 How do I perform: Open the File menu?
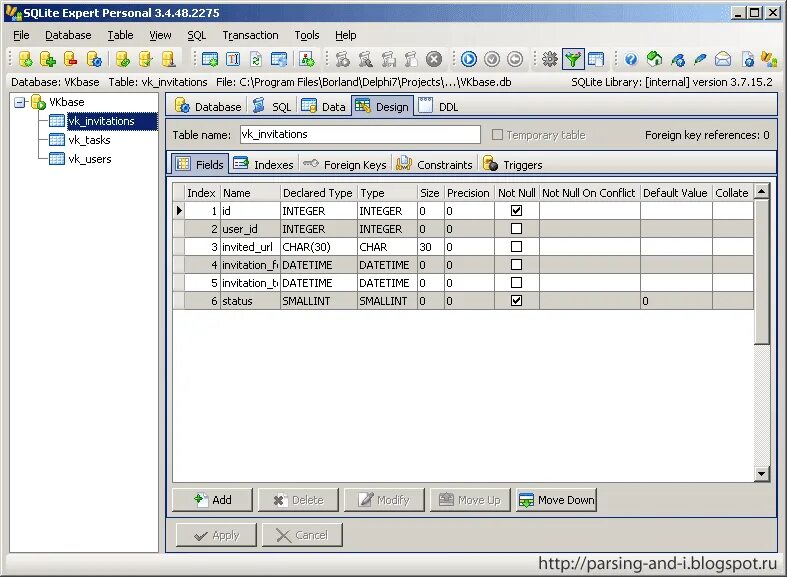(x=21, y=35)
